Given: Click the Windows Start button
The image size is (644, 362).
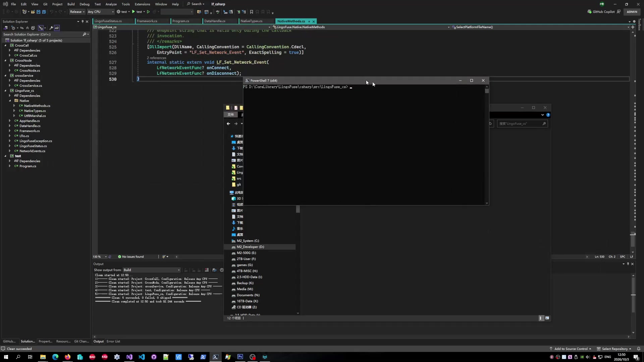Looking at the screenshot, I should coord(6,357).
